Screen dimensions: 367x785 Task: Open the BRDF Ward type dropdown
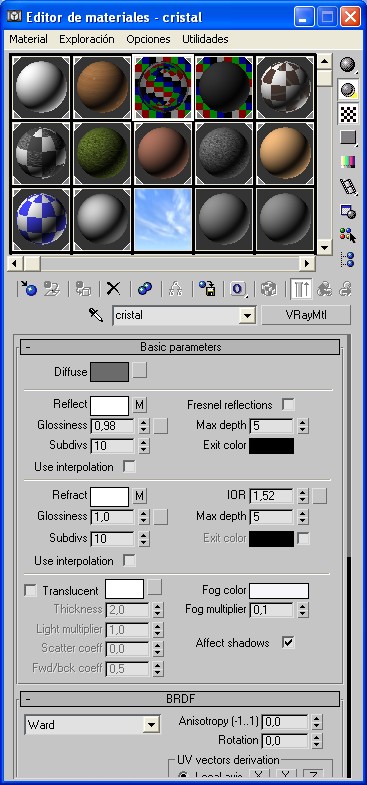coord(150,724)
